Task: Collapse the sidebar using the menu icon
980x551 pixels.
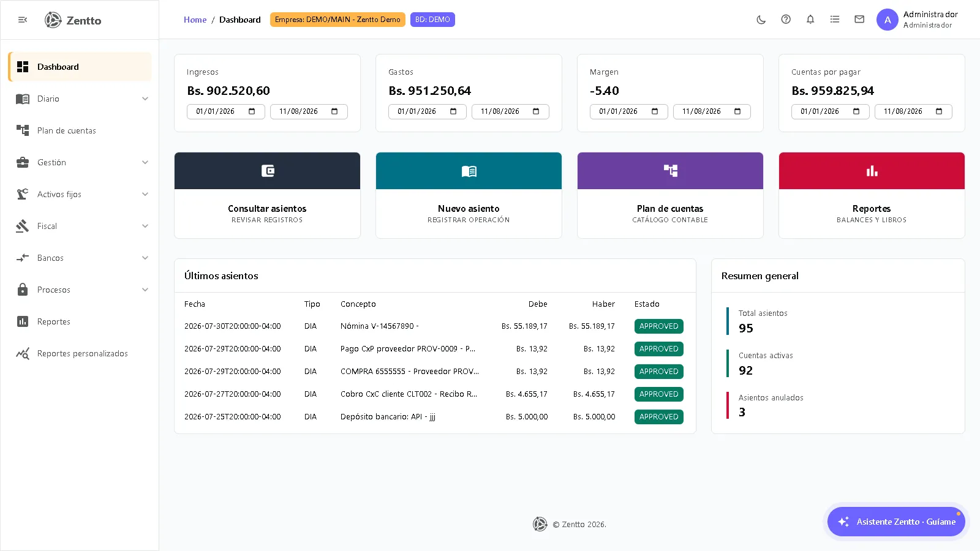Action: coord(23,20)
